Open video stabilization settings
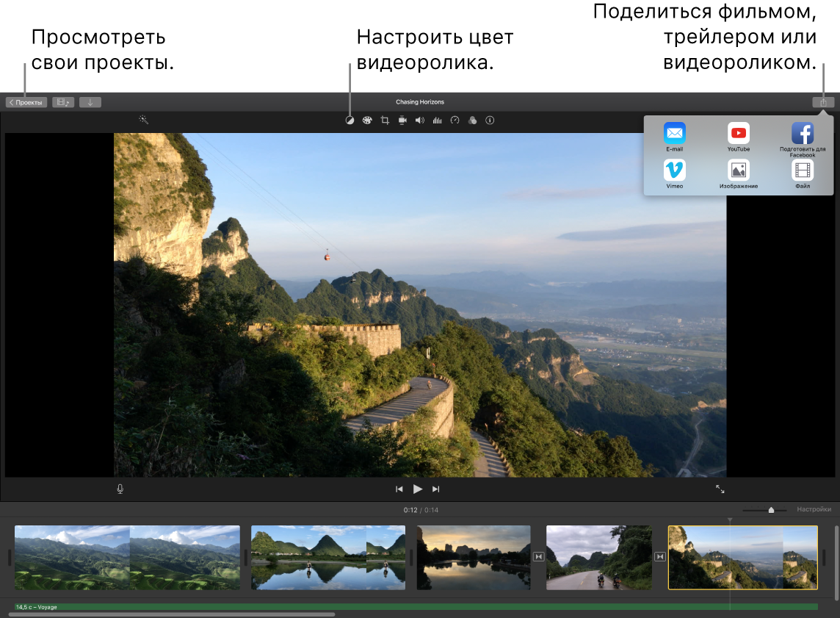Image resolution: width=840 pixels, height=618 pixels. 402,120
